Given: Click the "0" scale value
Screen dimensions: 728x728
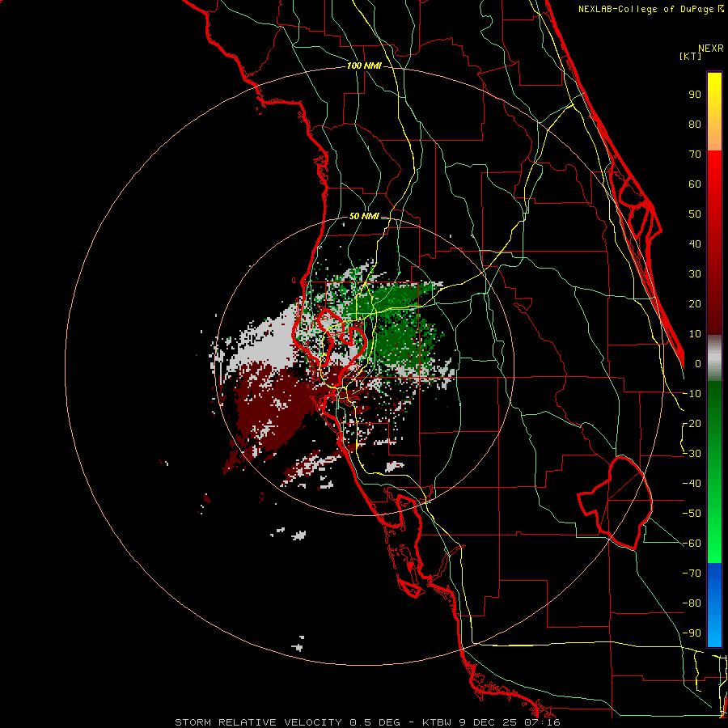Looking at the screenshot, I should [x=698, y=363].
